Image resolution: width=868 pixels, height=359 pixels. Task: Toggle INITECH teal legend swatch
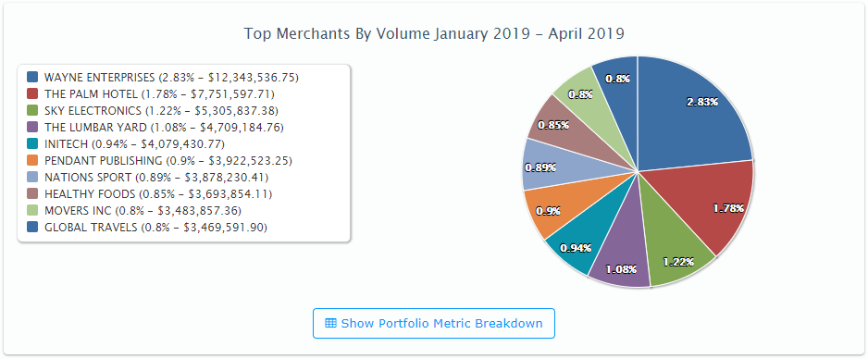coord(32,143)
